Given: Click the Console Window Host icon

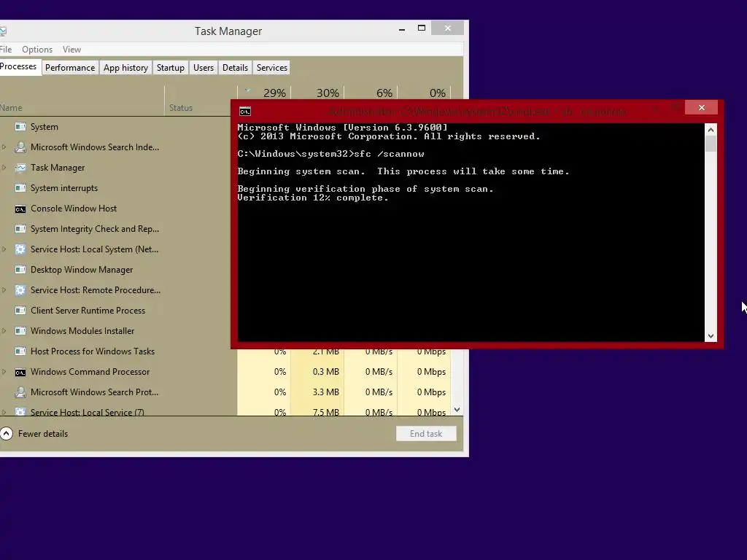Looking at the screenshot, I should (x=20, y=209).
